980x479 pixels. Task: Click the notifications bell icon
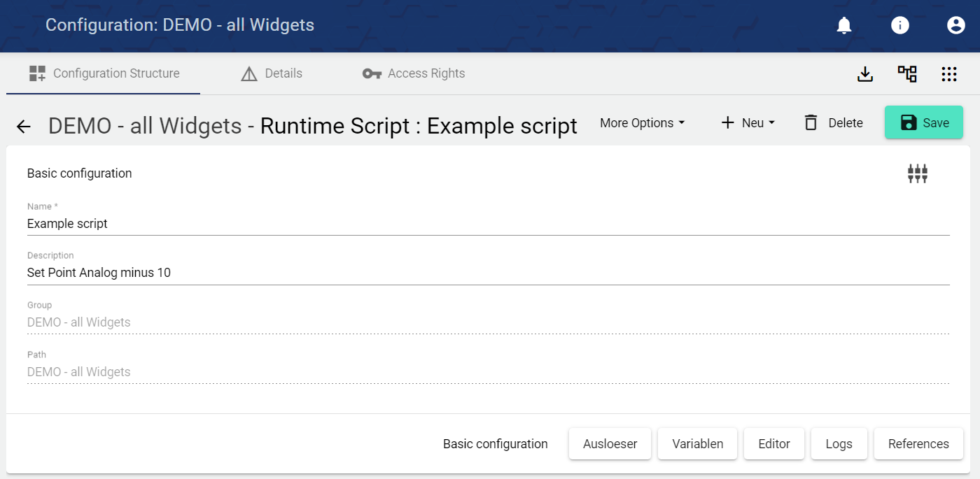[x=844, y=26]
